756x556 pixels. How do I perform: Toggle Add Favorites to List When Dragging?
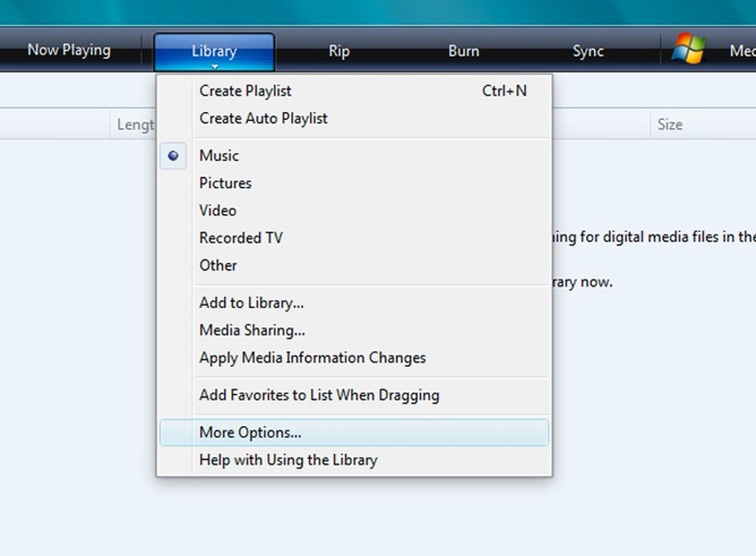[318, 395]
